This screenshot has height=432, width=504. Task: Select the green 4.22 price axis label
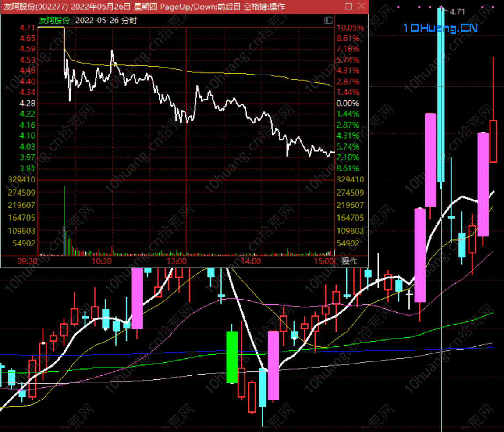click(27, 114)
